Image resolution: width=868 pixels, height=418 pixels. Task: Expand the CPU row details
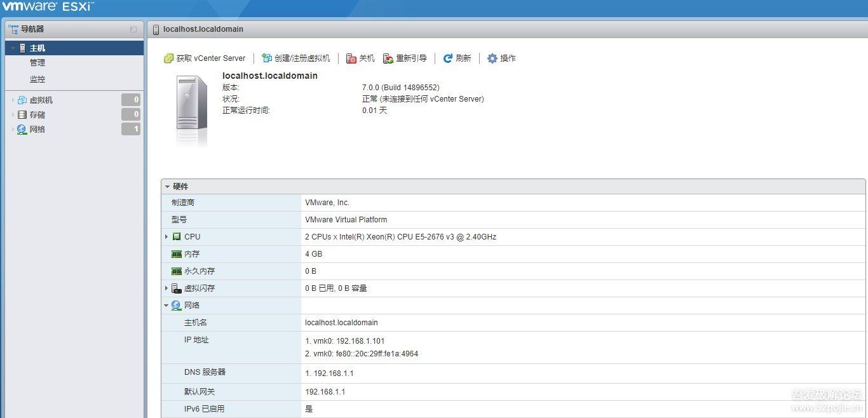coord(166,237)
